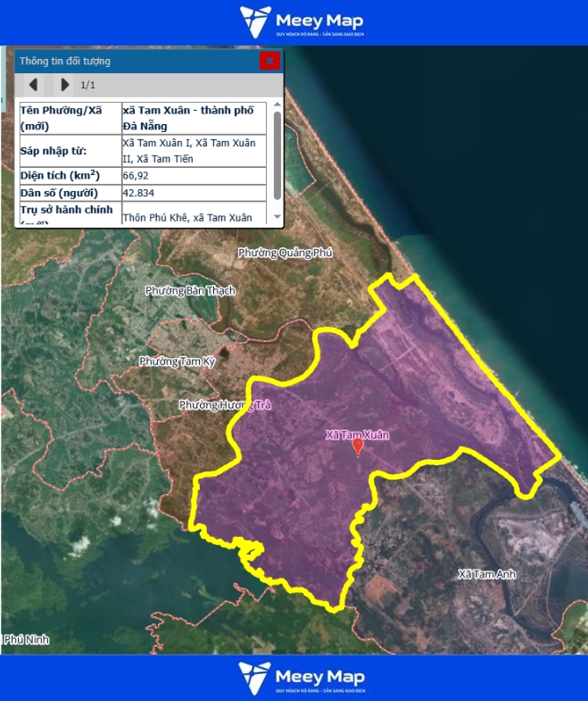Click Phường Hương Trà map label

point(224,405)
